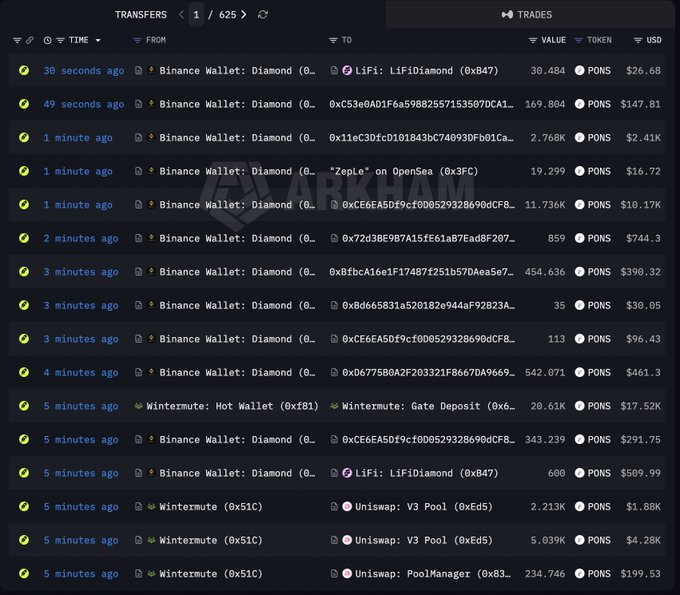Viewport: 680px width, 595px height.
Task: Click the USD amount $16.72
Action: pyautogui.click(x=643, y=172)
